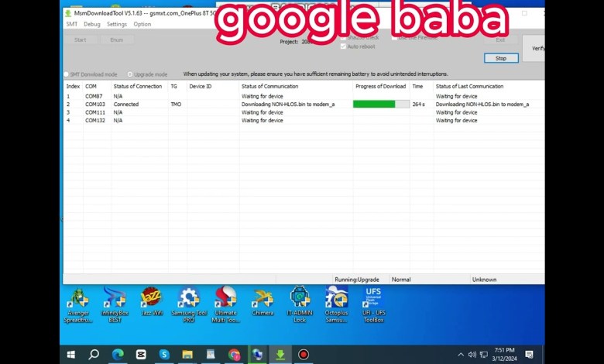Open the Octoplus Samsung desktop shortcut
604x364 pixels.
coord(336,298)
